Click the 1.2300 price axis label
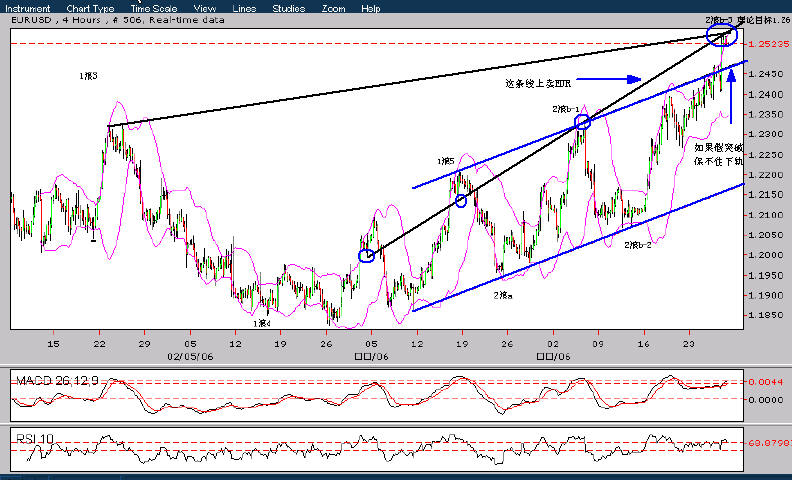 click(x=765, y=134)
